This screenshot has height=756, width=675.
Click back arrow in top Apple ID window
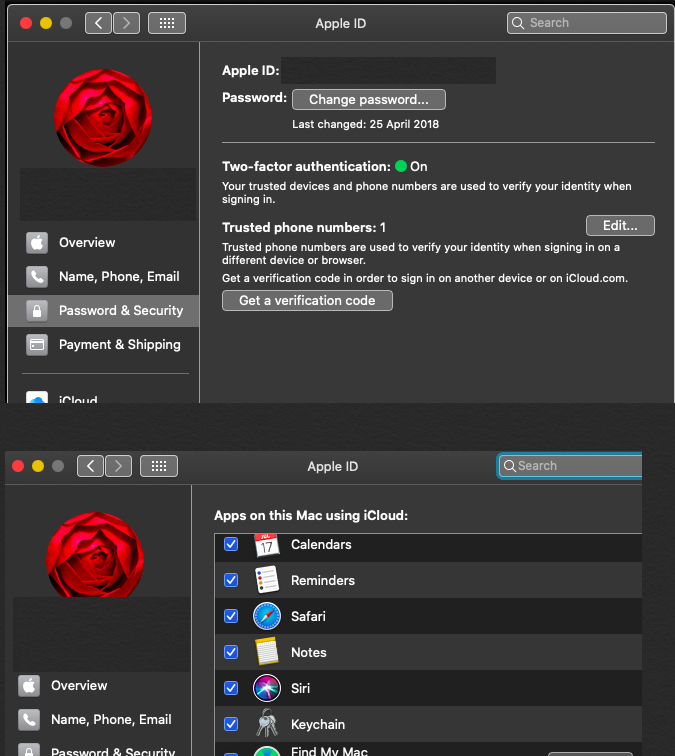(x=98, y=23)
